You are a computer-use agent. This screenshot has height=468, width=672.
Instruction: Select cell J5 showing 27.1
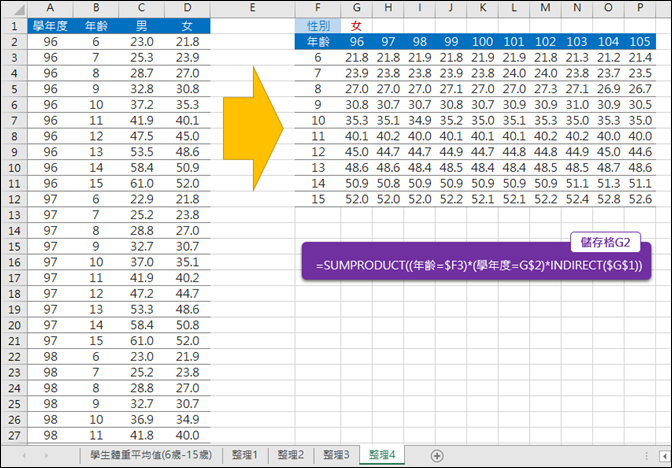point(451,89)
